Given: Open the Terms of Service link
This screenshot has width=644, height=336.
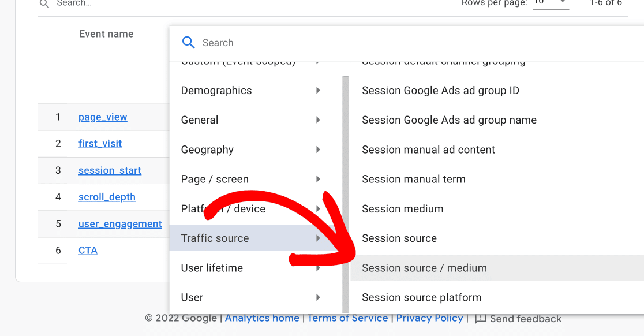Looking at the screenshot, I should pyautogui.click(x=347, y=318).
